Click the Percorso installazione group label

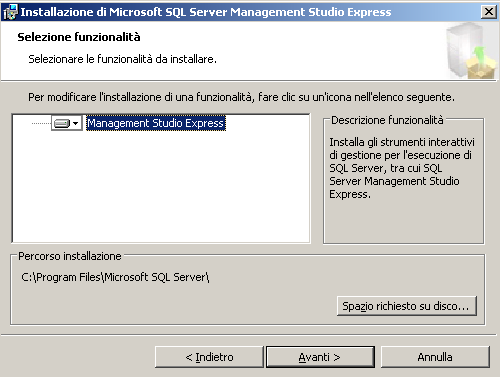[70, 256]
